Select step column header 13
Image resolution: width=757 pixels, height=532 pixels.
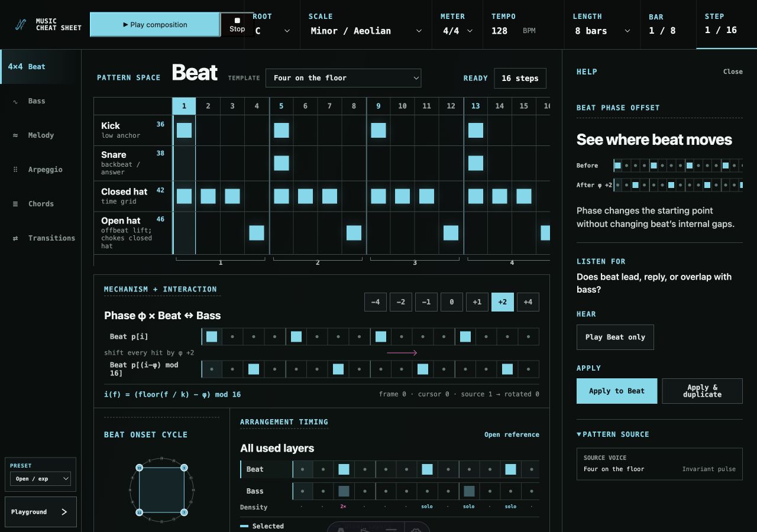tap(475, 106)
